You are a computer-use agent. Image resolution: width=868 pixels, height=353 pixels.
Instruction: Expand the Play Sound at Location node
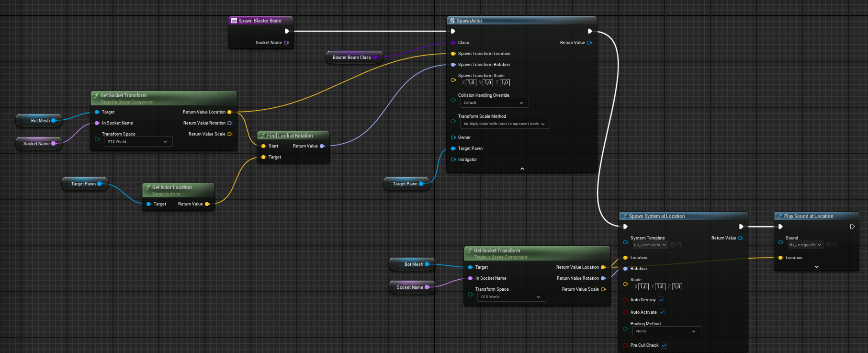[x=816, y=267]
